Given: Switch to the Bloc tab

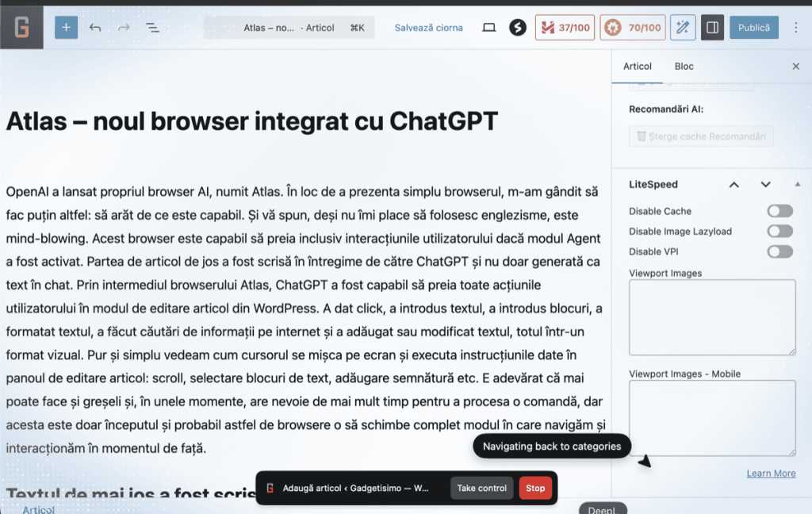Looking at the screenshot, I should pyautogui.click(x=684, y=67).
